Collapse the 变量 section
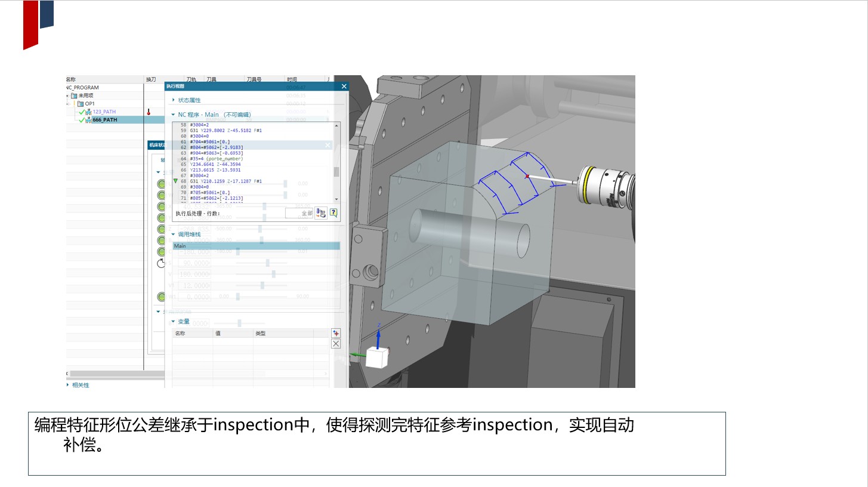 (x=173, y=321)
